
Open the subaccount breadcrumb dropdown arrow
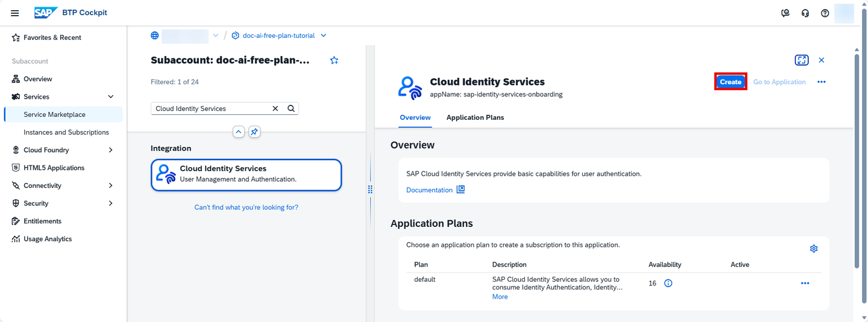pos(324,36)
